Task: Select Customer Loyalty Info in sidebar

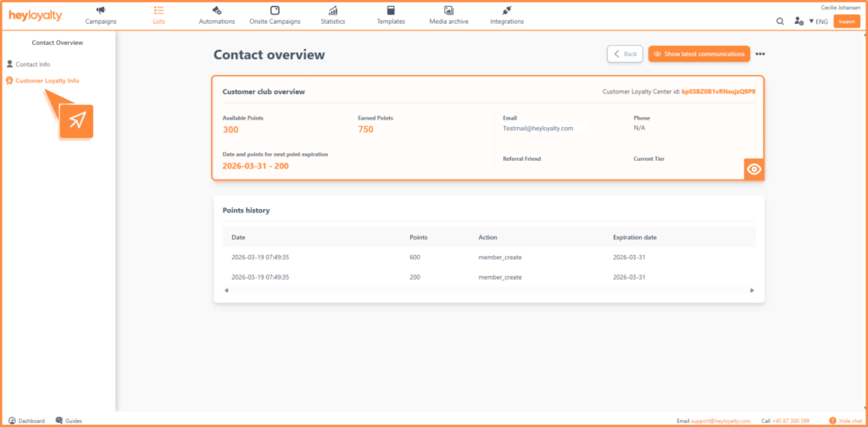Action: (47, 80)
